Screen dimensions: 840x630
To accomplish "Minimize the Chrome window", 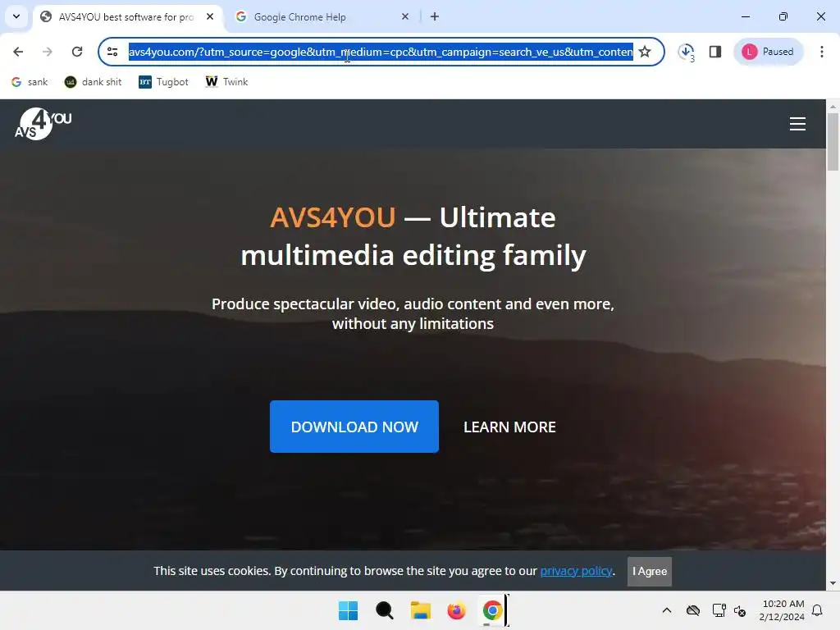I will click(745, 16).
